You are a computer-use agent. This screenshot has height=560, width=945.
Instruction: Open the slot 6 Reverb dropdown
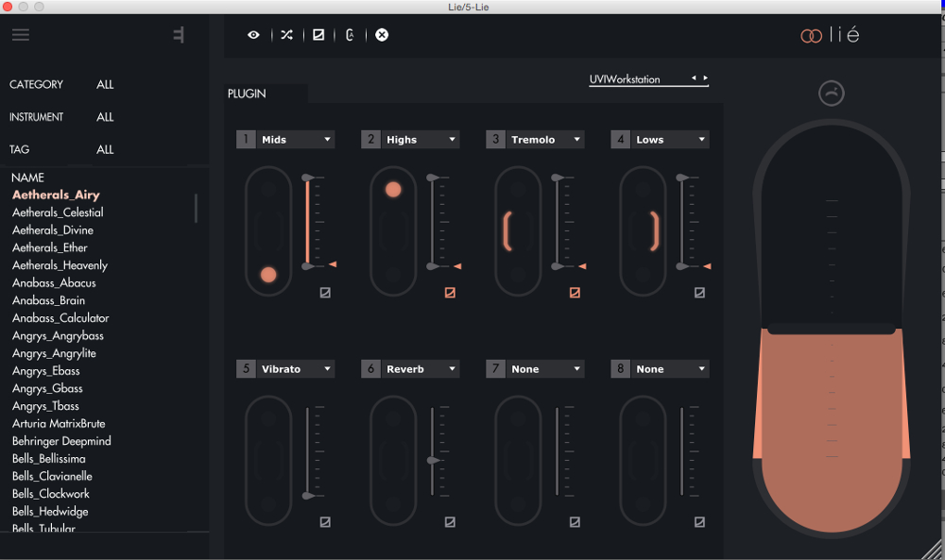[x=421, y=368]
